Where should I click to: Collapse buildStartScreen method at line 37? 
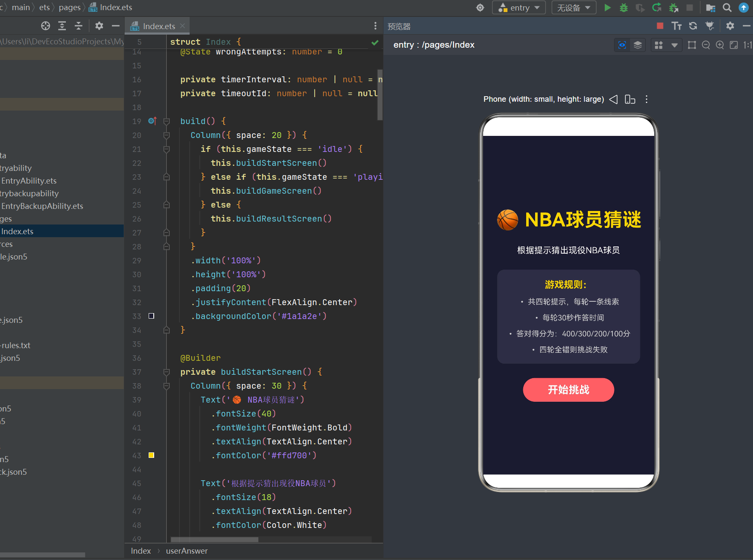pyautogui.click(x=166, y=372)
